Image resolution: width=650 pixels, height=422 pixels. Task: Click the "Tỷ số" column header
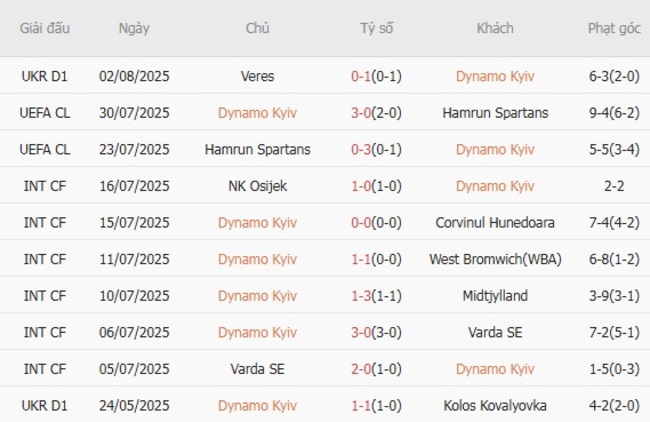pos(377,28)
